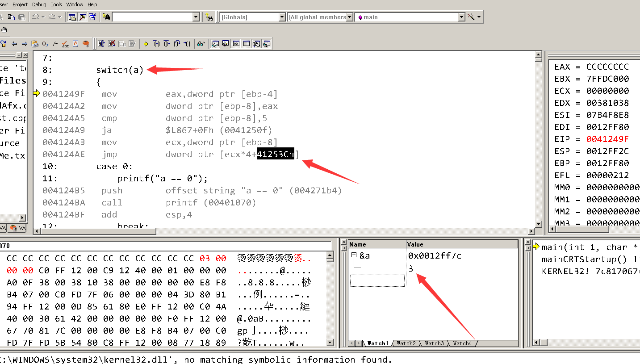Open the main function dropdown

pos(462,17)
